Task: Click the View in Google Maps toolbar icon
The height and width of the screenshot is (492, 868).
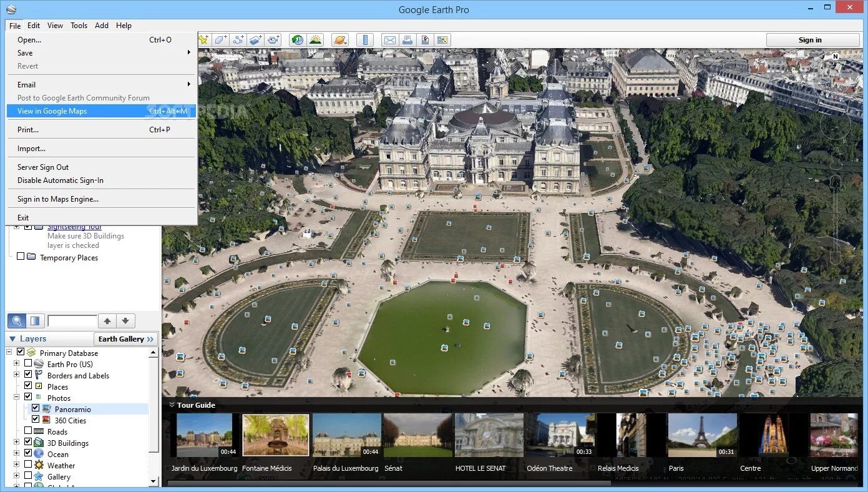Action: pyautogui.click(x=442, y=40)
